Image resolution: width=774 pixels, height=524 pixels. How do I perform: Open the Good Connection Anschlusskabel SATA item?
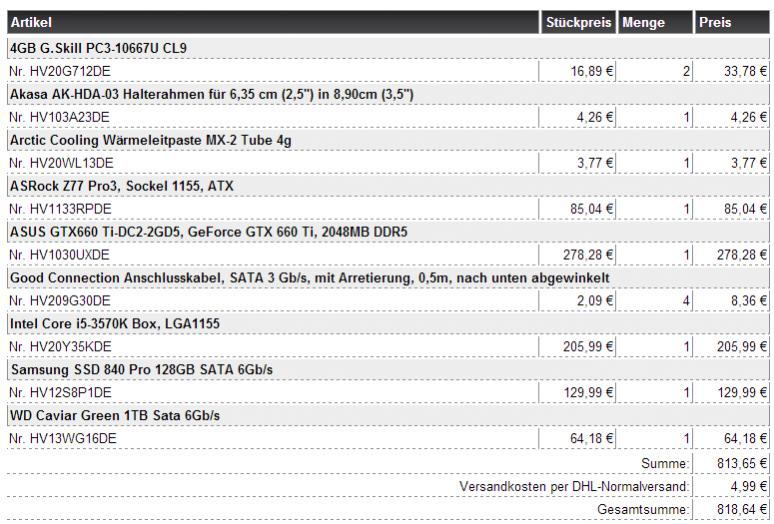point(310,277)
